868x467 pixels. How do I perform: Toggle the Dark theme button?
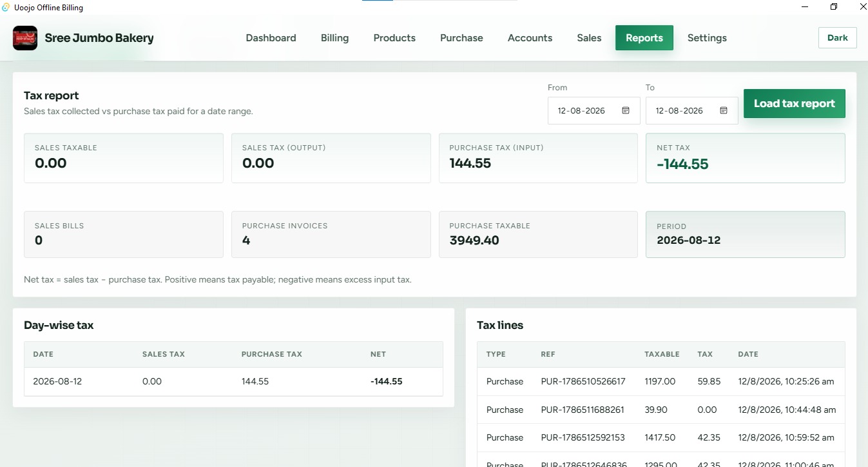point(838,38)
